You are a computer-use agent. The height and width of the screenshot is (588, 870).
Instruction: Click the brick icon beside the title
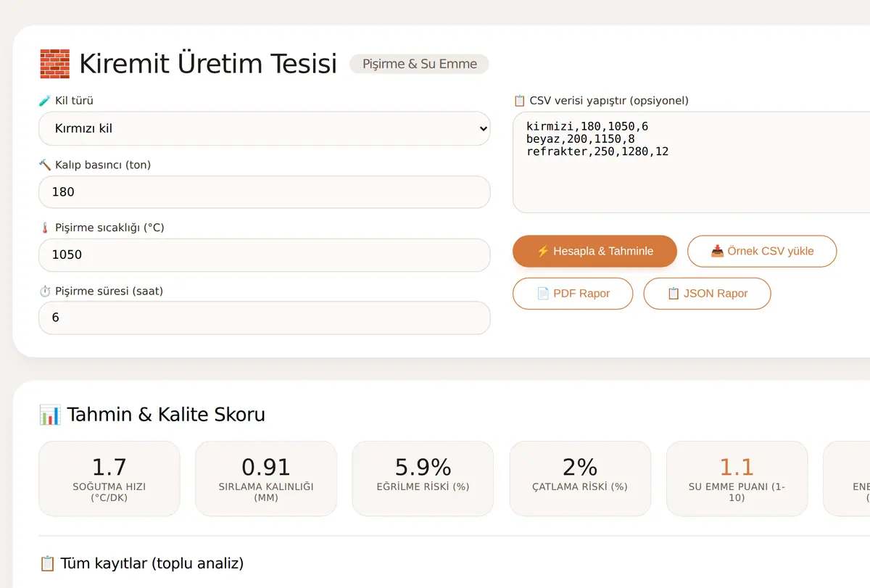tap(54, 64)
